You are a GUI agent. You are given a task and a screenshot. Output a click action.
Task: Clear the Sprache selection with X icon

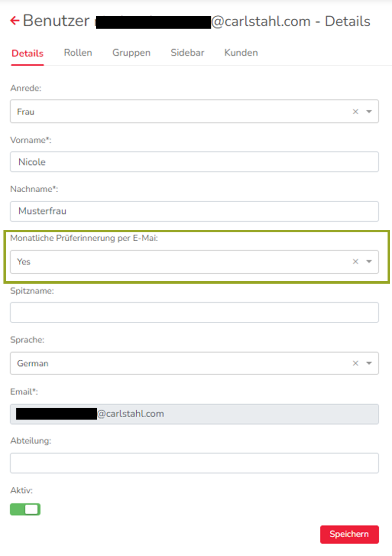(x=355, y=363)
